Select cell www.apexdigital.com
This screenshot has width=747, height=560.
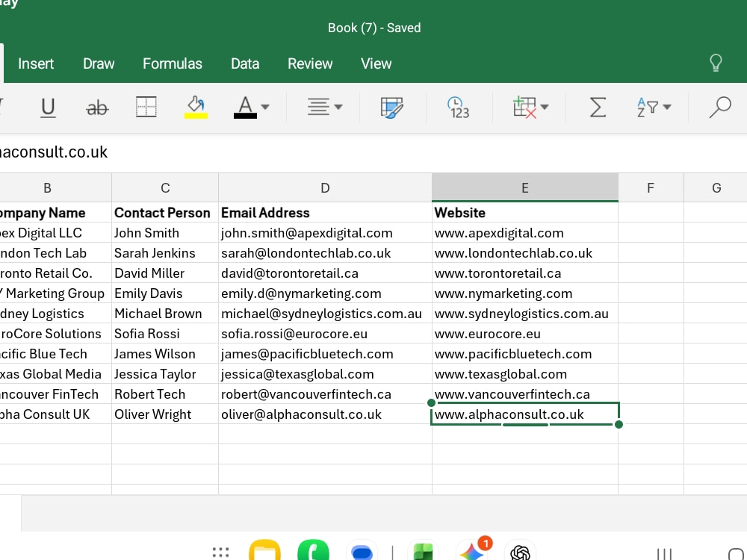pyautogui.click(x=525, y=233)
